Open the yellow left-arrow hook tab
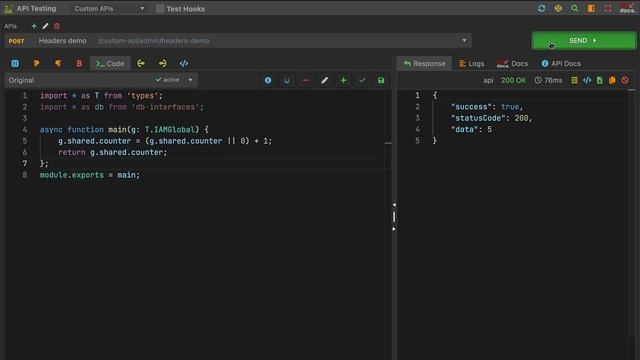Image resolution: width=640 pixels, height=360 pixels. click(x=141, y=63)
